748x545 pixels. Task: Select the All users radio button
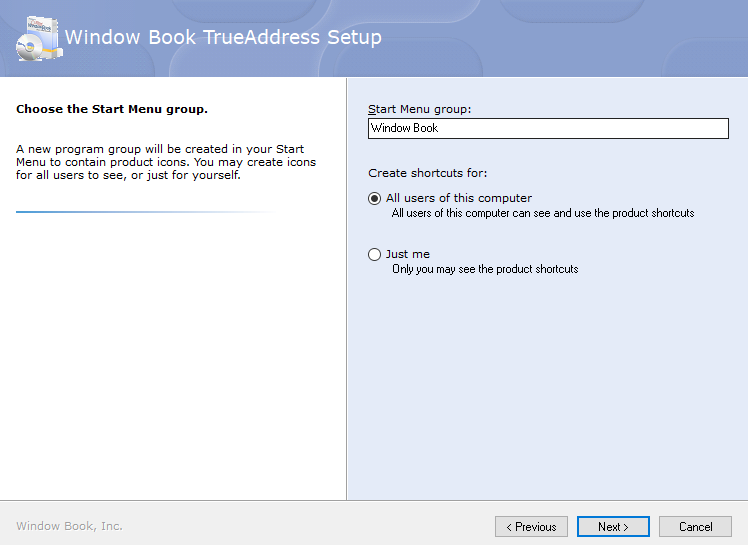(374, 198)
